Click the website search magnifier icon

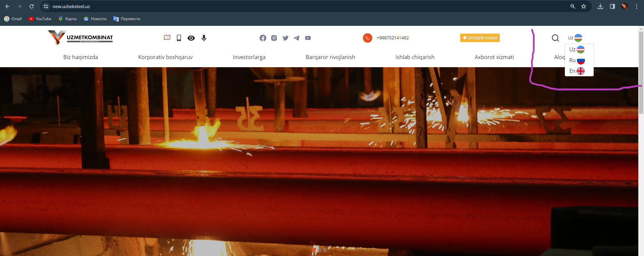[x=555, y=38]
